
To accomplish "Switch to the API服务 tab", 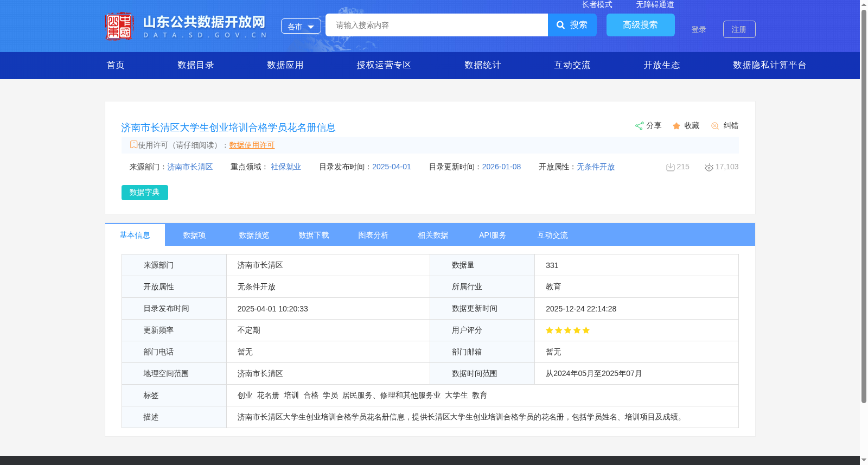I will [x=493, y=235].
